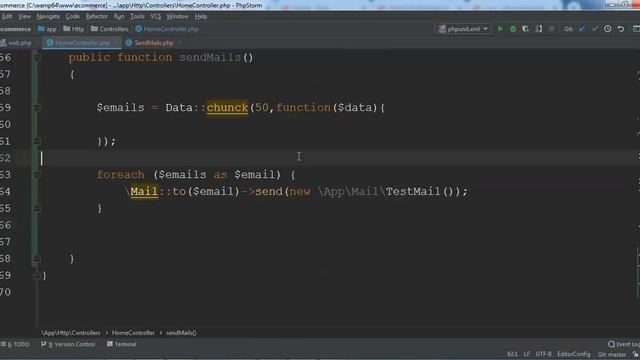Click the foreach keyword on line 63
This screenshot has width=640, height=360.
(120, 175)
